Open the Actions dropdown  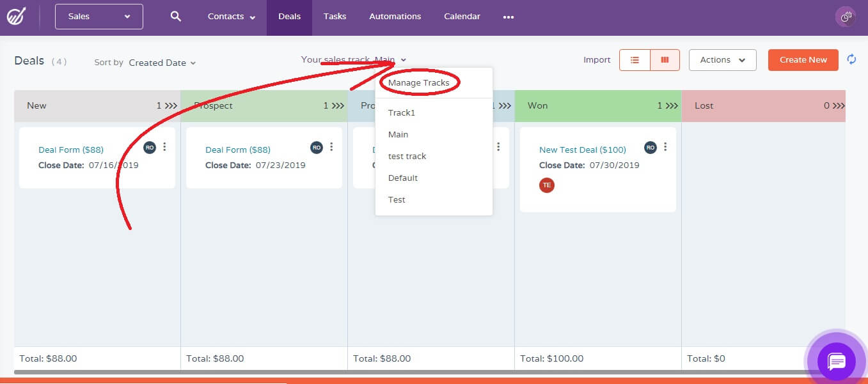722,59
